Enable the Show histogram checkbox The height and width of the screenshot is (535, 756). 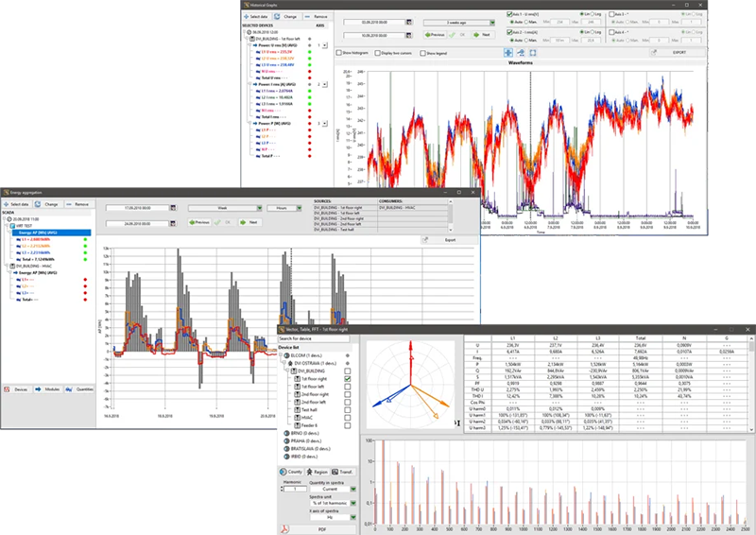coord(340,53)
